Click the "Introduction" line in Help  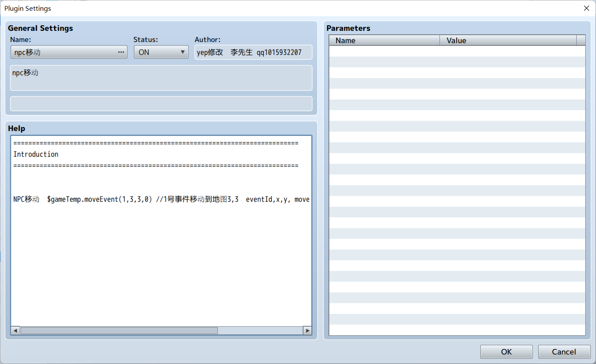click(36, 154)
